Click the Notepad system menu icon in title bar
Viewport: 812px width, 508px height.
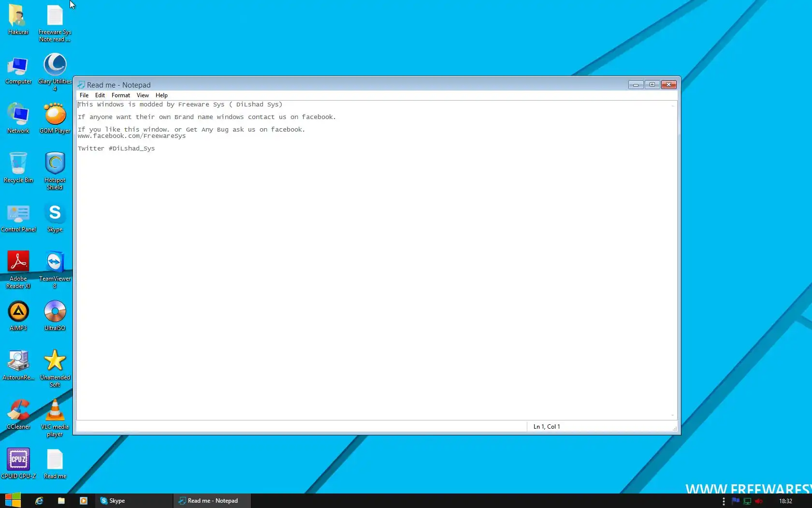coord(81,85)
